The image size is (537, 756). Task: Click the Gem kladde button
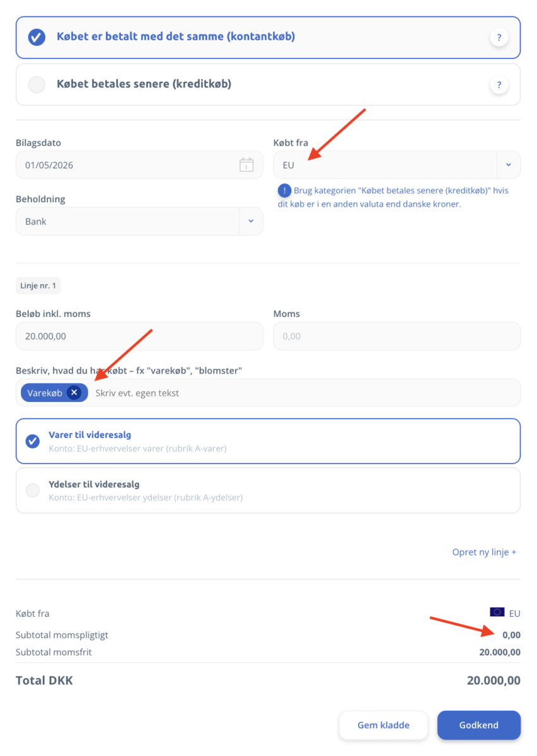[x=383, y=725]
